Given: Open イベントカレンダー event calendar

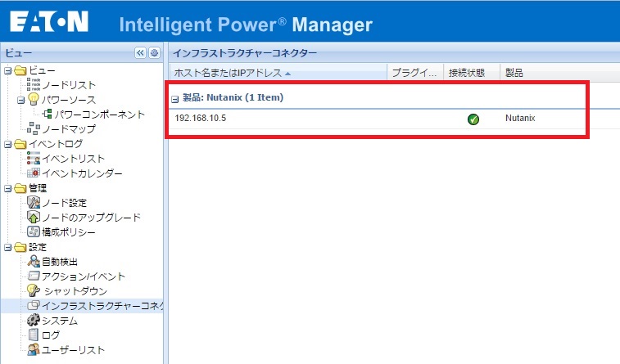Looking at the screenshot, I should [x=82, y=173].
